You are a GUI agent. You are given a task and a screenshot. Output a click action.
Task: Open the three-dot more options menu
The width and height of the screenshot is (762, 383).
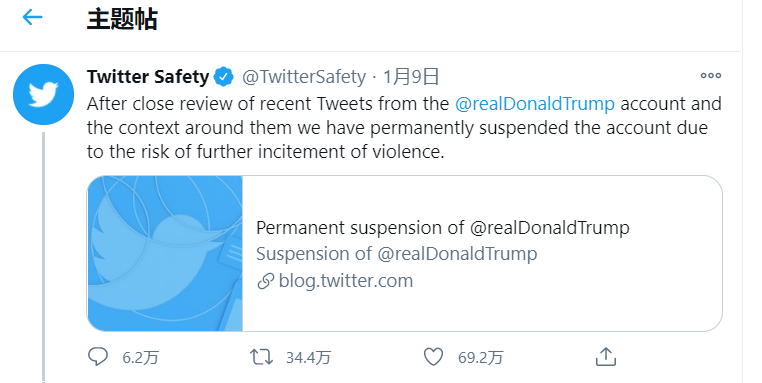coord(710,75)
